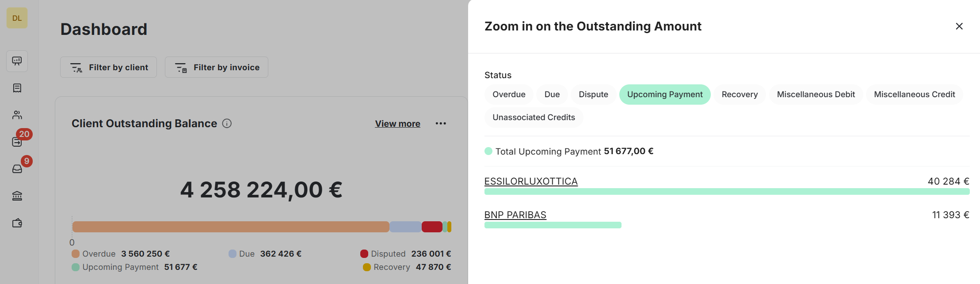Open the bank section from the sidebar

coord(17,196)
